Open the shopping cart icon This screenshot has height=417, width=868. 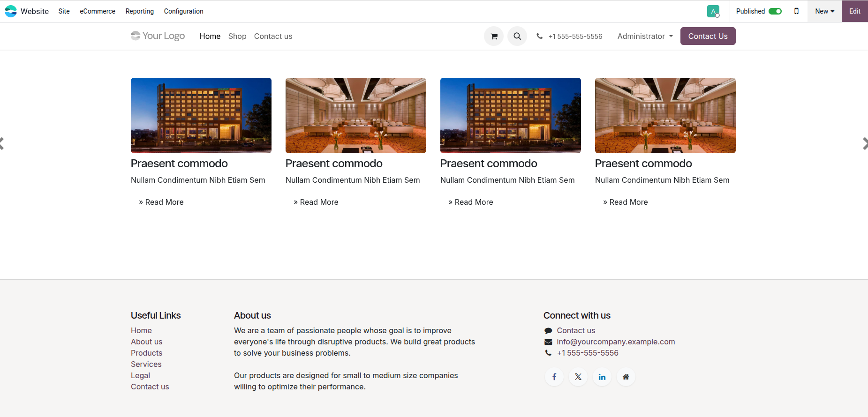[x=494, y=36]
